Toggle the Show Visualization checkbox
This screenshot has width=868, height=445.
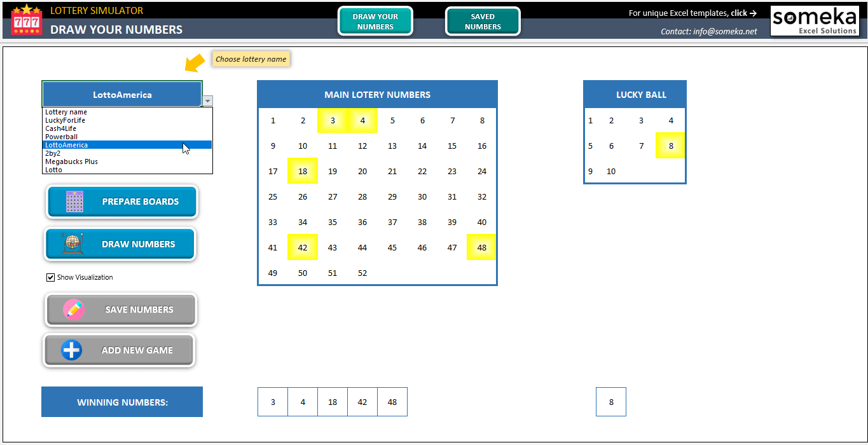click(x=50, y=277)
